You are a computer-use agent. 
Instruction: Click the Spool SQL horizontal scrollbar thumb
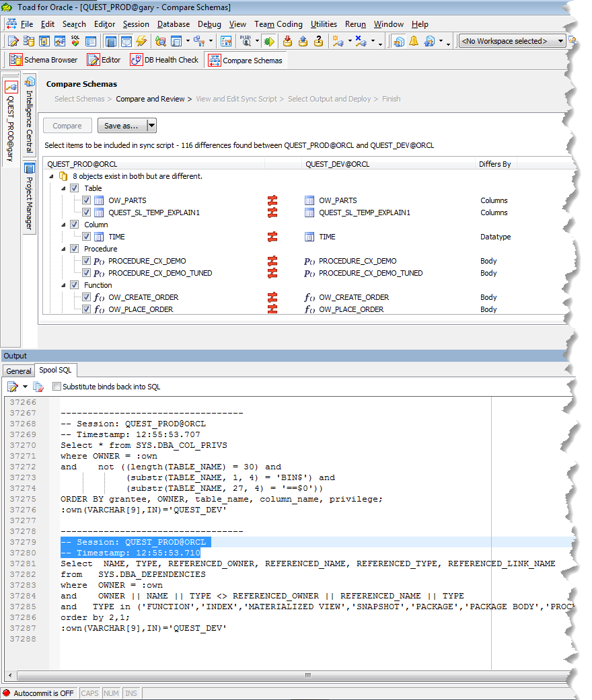pos(307,675)
